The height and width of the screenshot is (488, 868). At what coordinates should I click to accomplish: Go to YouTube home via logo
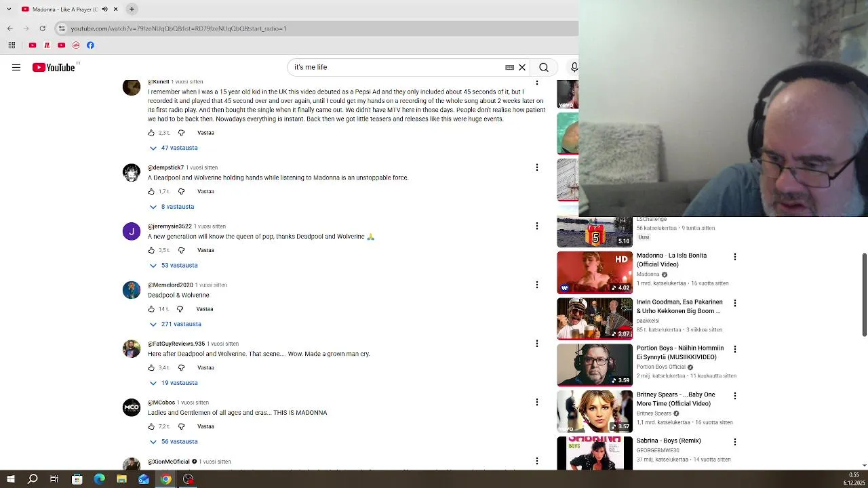[54, 67]
